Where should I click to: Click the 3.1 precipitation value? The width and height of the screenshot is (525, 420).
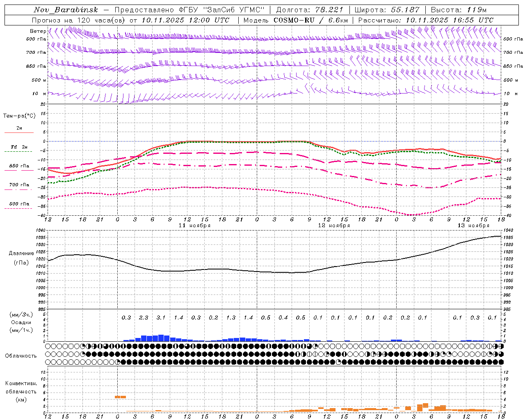[x=161, y=318]
